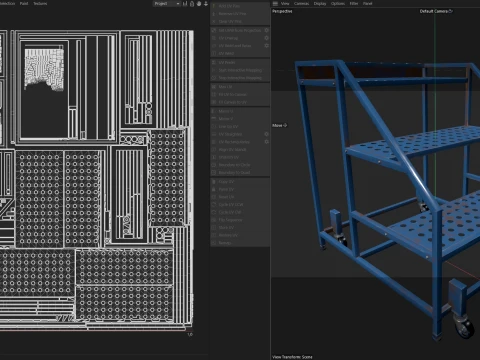
Task: Click the viewport hamburger menu icon
Action: click(275, 4)
